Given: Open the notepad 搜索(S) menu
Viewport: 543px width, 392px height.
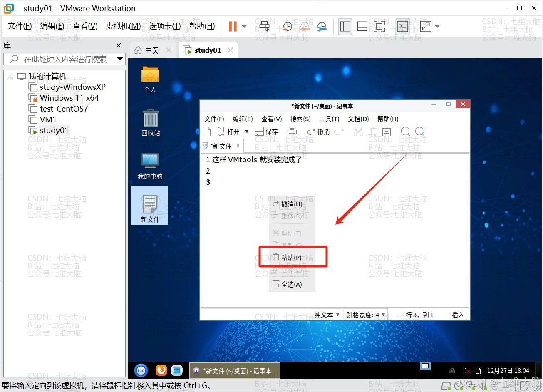Looking at the screenshot, I should [300, 119].
